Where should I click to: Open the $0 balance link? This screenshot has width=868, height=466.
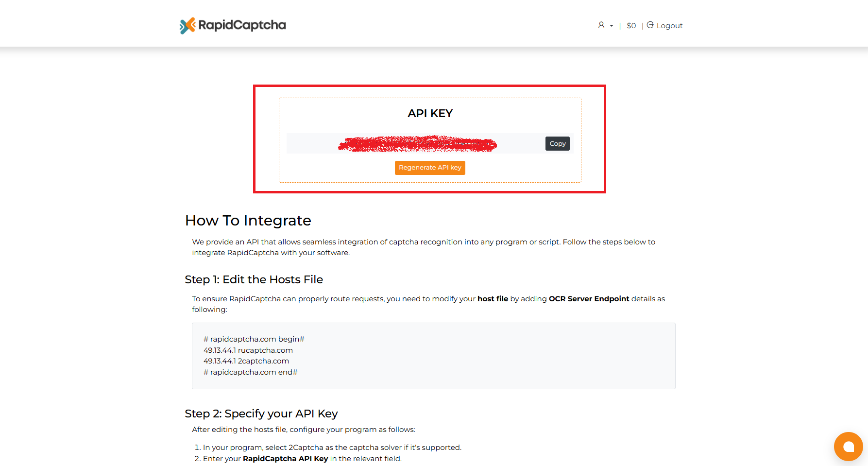tap(631, 26)
